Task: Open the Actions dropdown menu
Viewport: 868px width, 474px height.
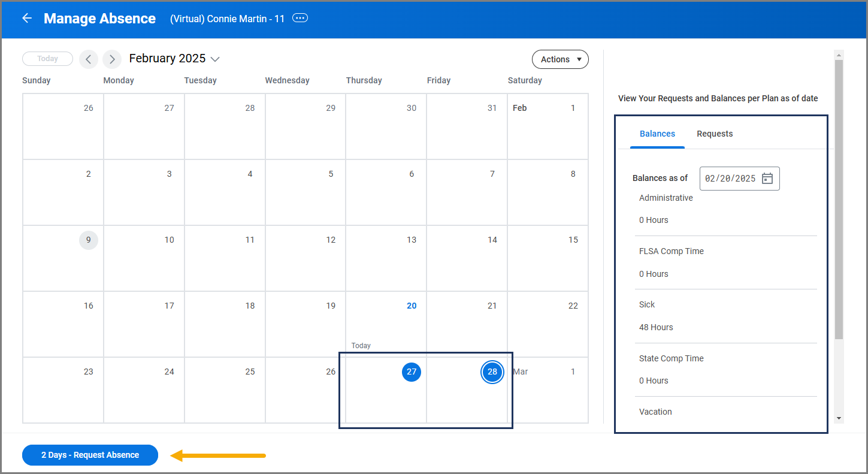Action: [560, 59]
